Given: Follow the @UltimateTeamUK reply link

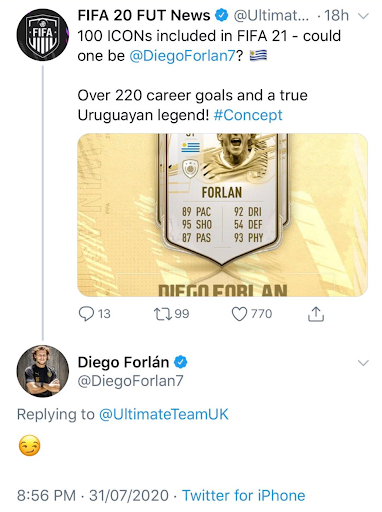Looking at the screenshot, I should click(x=164, y=414).
